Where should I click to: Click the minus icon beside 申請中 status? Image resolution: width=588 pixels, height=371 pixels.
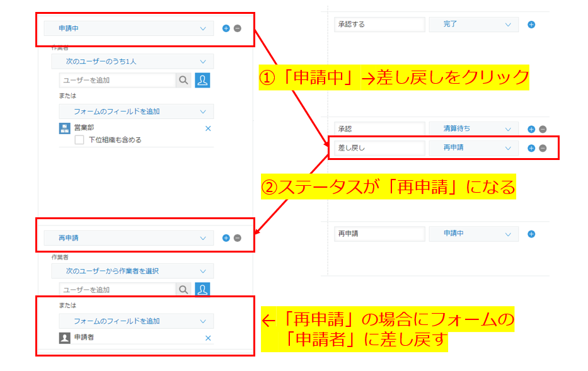[x=238, y=28]
